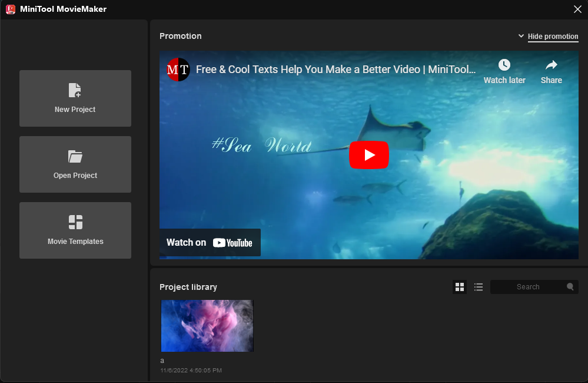588x383 pixels.
Task: Switch project library to list view
Action: (479, 287)
